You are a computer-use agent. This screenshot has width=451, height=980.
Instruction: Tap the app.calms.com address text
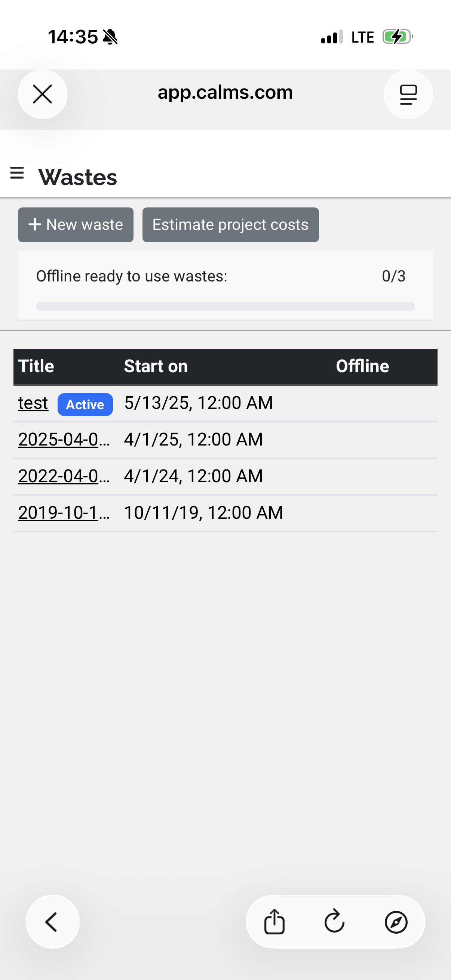tap(225, 92)
